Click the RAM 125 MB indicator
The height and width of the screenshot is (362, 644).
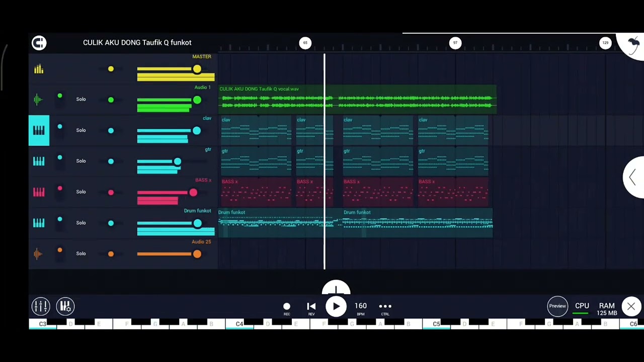tap(607, 309)
